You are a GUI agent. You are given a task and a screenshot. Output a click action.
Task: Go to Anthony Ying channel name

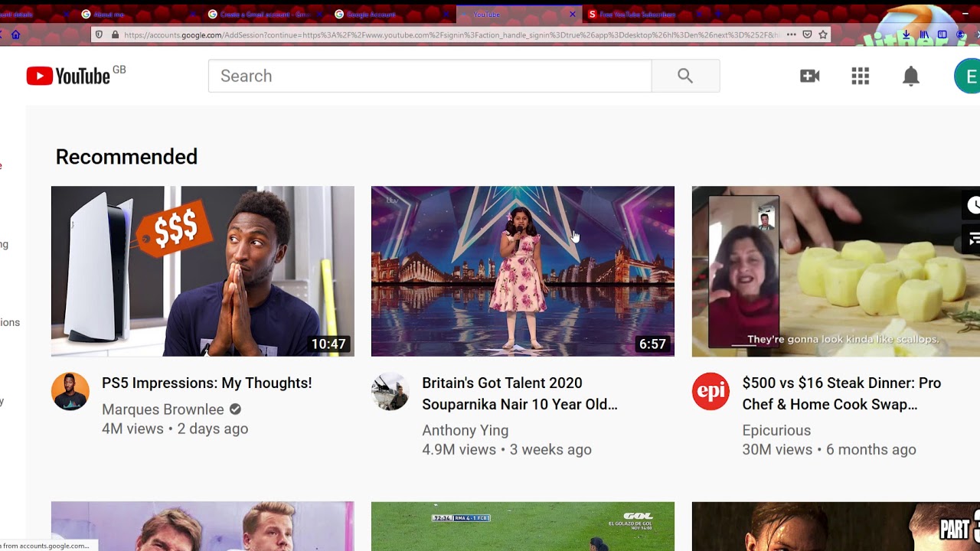(x=465, y=430)
